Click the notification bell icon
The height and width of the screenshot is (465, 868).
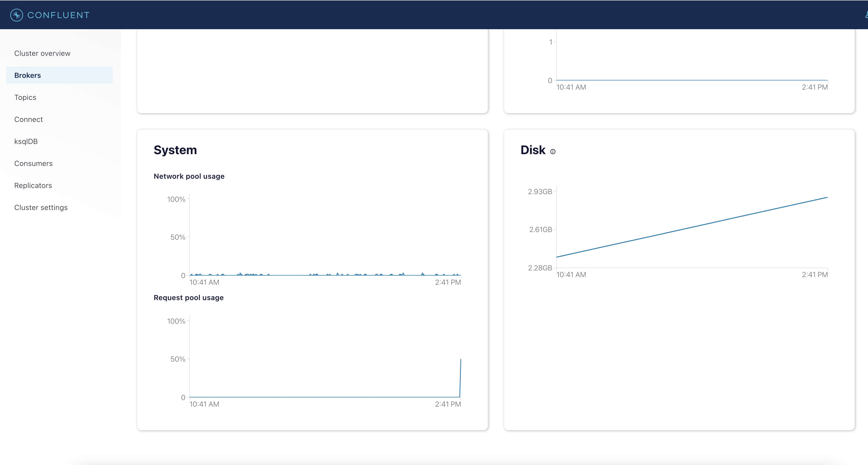pyautogui.click(x=866, y=15)
